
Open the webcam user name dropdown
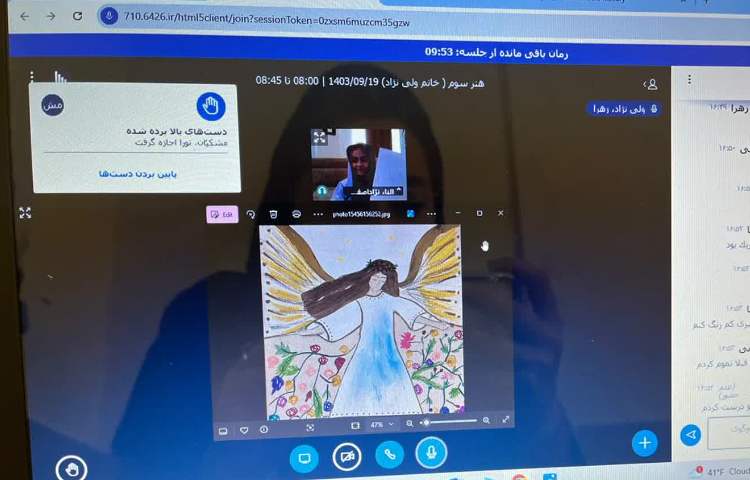coord(374,191)
